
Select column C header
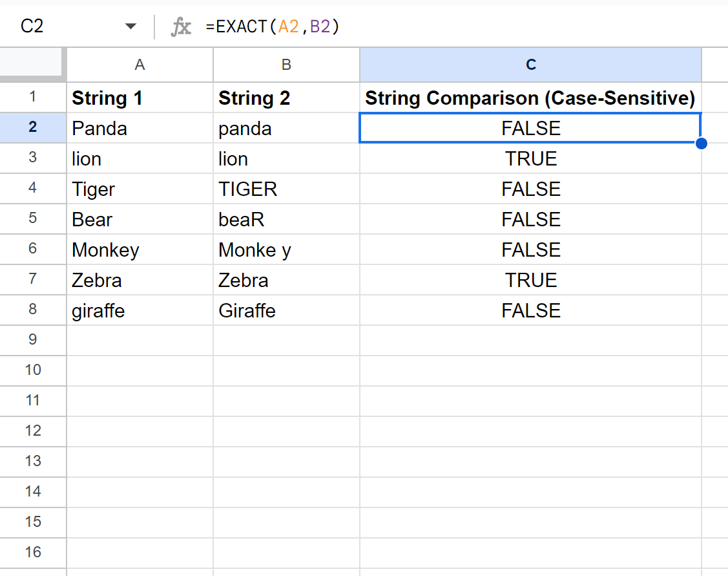click(x=530, y=65)
